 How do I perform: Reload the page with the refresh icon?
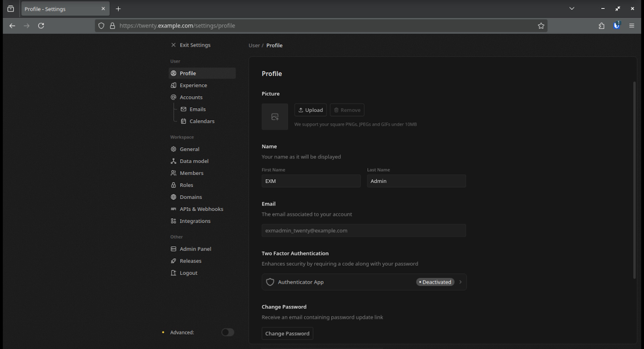(x=41, y=26)
